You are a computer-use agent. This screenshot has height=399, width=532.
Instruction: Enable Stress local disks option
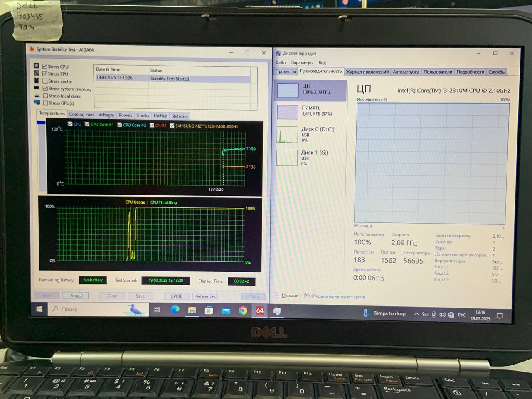pyautogui.click(x=45, y=96)
